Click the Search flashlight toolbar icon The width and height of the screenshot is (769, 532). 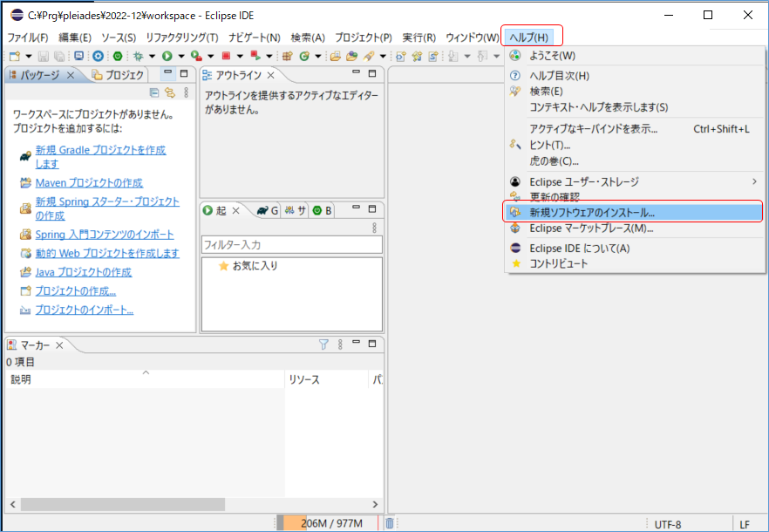369,56
